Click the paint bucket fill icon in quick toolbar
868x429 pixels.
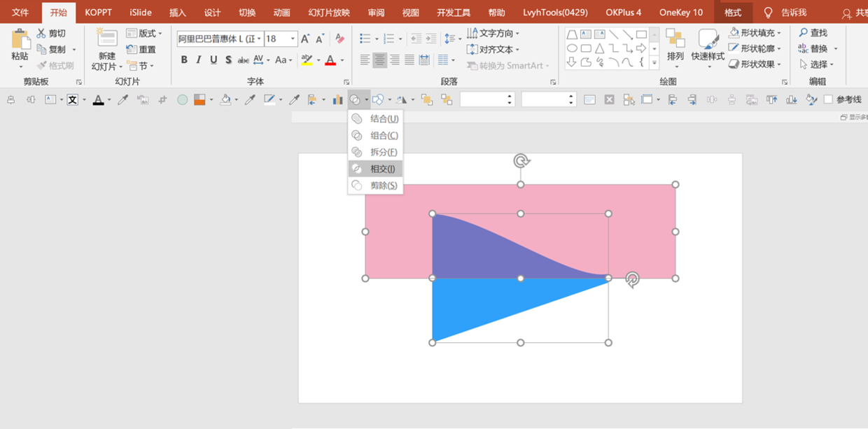225,100
